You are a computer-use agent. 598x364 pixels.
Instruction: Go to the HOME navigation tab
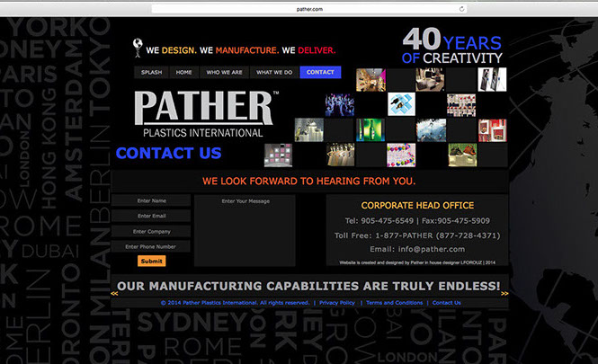tap(183, 72)
